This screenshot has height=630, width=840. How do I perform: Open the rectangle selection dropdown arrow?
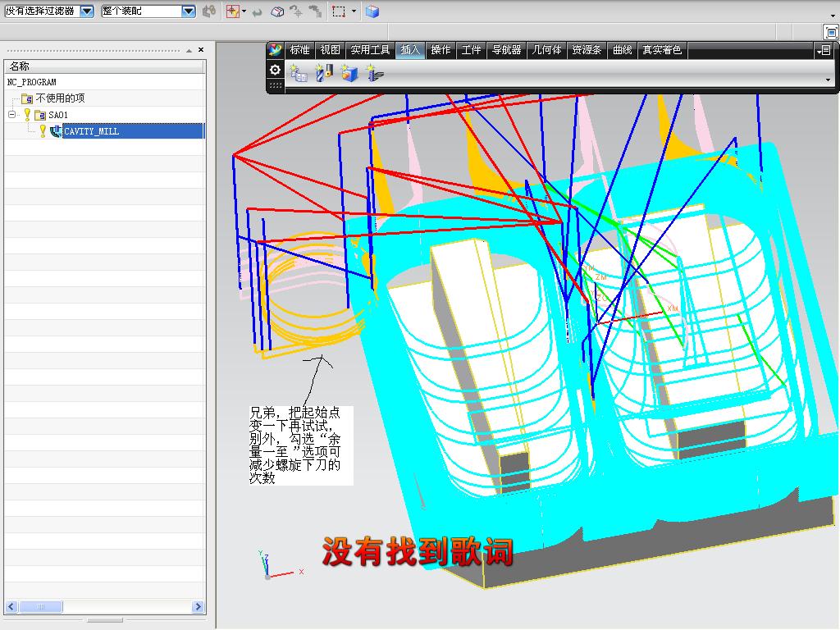point(354,11)
